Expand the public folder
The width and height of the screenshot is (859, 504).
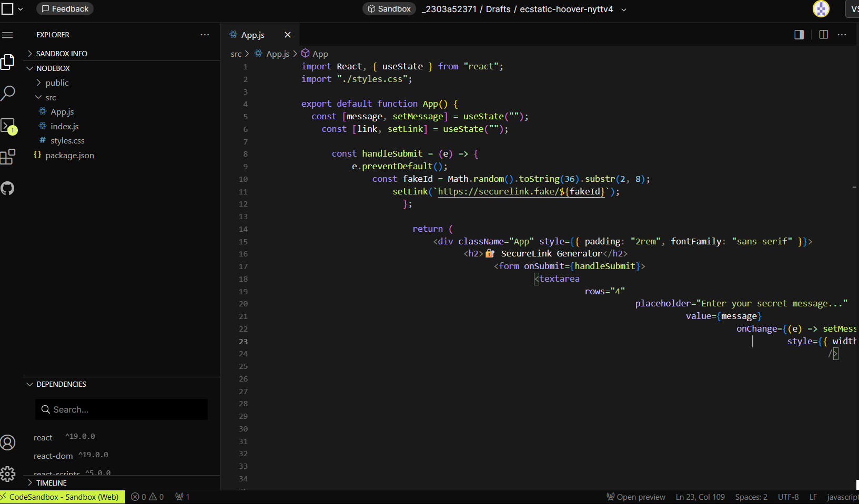[57, 83]
